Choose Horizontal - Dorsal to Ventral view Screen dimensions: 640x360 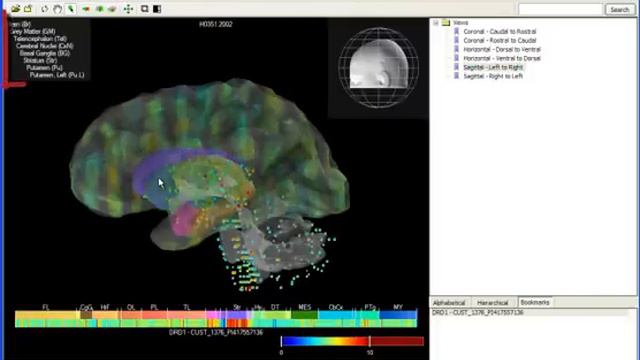tap(502, 49)
